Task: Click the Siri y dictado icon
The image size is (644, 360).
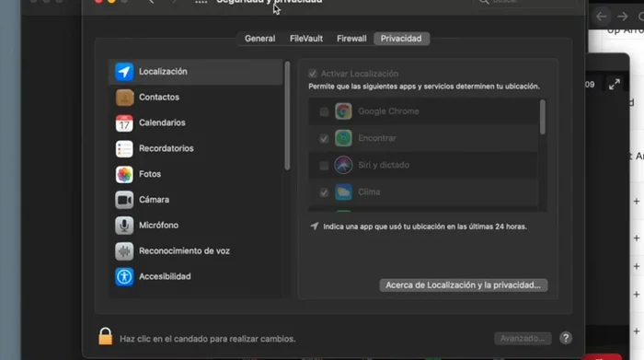Action: point(343,165)
